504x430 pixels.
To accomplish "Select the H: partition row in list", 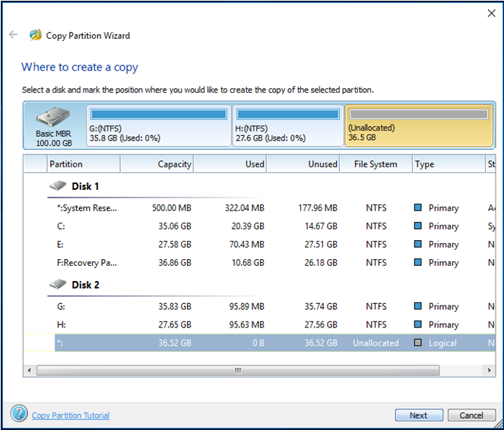I will click(x=259, y=324).
